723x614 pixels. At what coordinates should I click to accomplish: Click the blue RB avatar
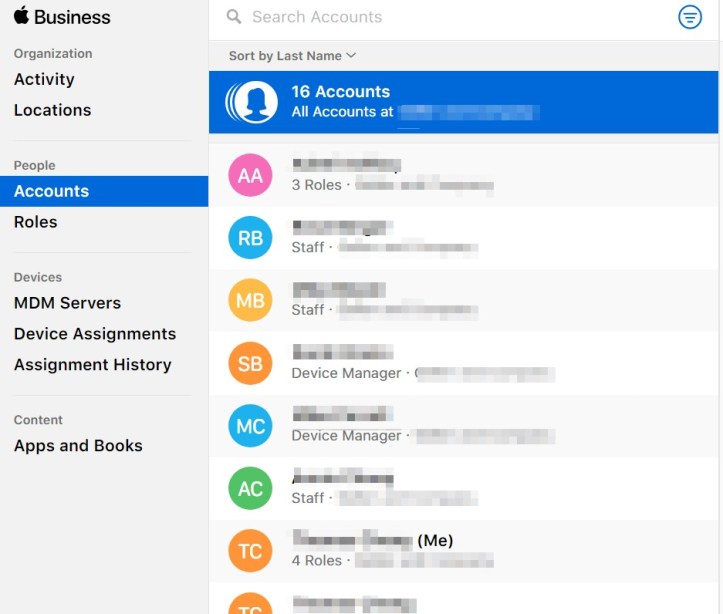tap(250, 238)
